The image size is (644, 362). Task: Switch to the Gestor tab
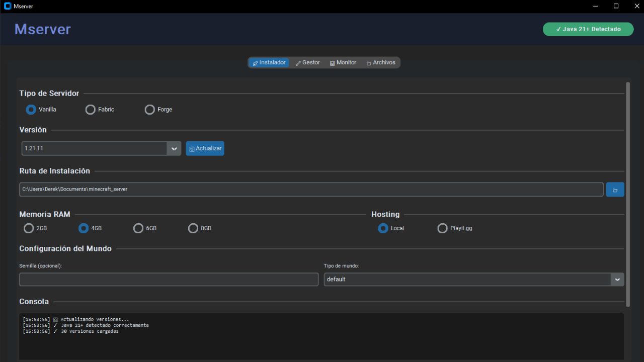(x=308, y=63)
